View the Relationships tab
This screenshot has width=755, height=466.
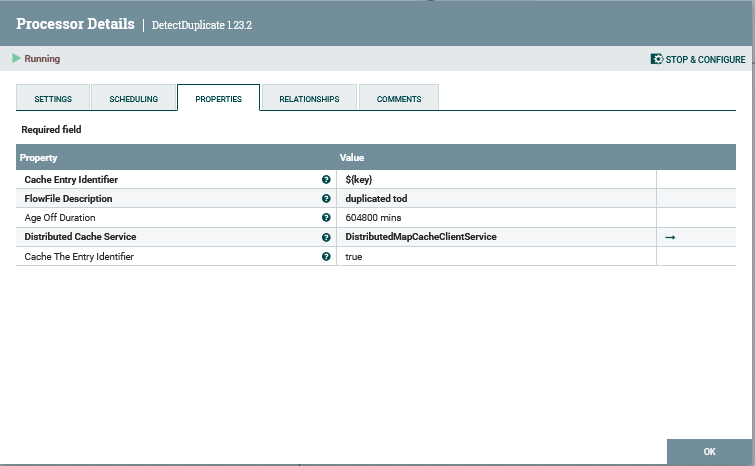(309, 99)
